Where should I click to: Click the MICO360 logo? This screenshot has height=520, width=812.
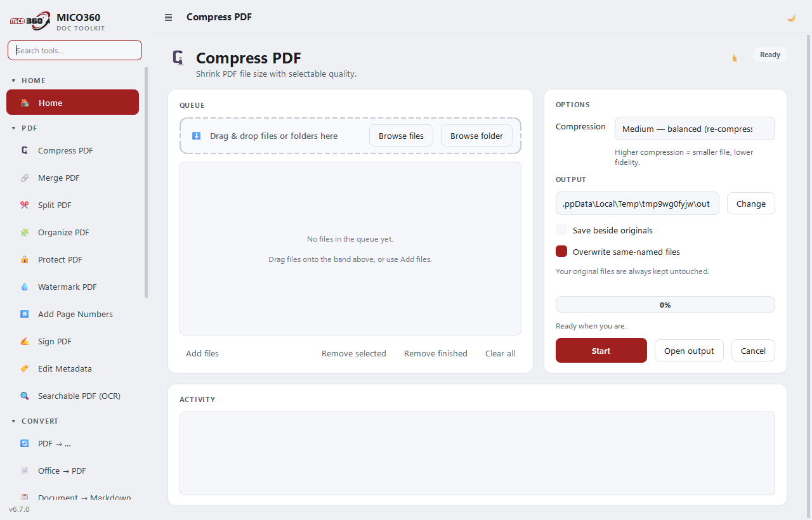(x=30, y=20)
